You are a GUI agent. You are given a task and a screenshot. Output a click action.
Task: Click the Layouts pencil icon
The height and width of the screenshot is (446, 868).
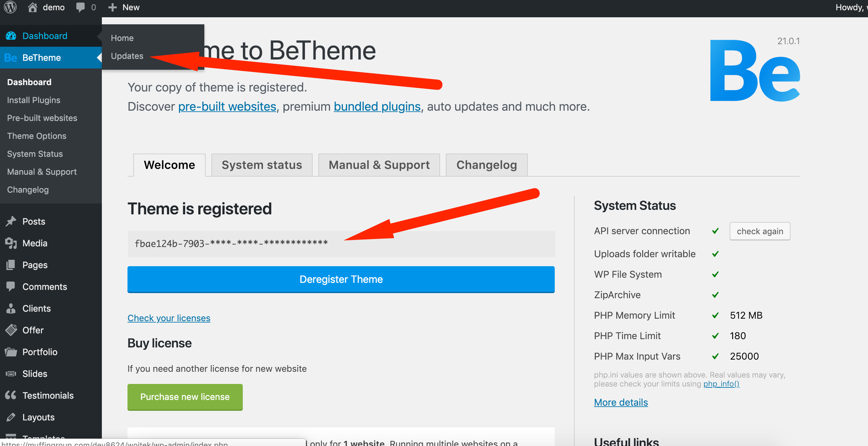coord(11,417)
